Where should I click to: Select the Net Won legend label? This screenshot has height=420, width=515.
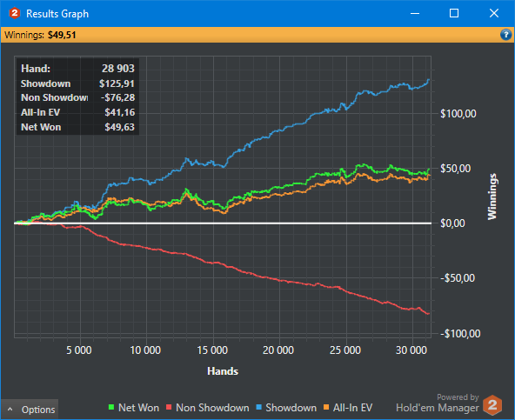click(x=138, y=408)
